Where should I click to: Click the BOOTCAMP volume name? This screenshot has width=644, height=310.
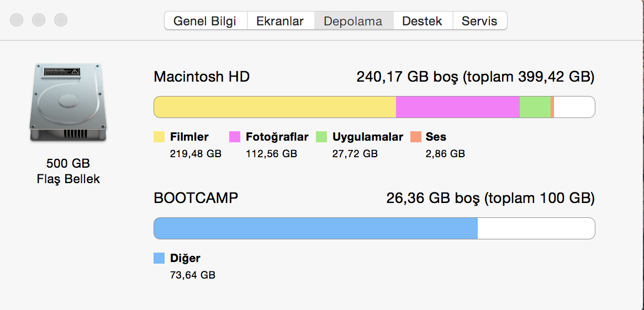[x=196, y=198]
